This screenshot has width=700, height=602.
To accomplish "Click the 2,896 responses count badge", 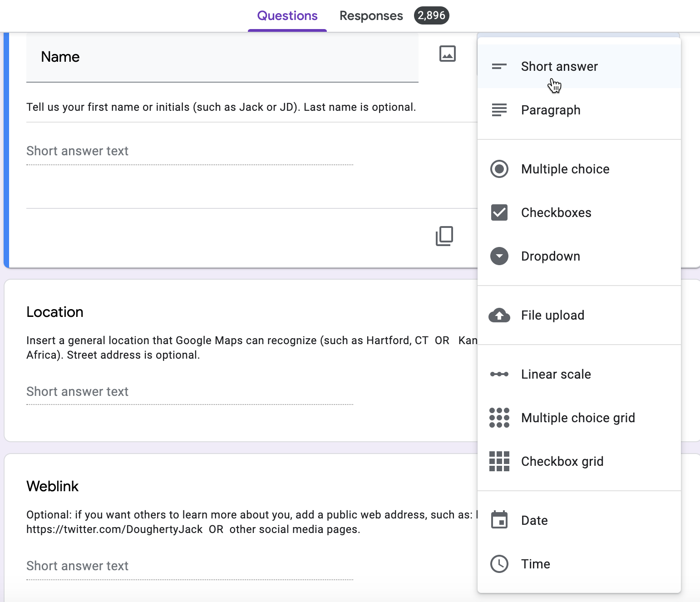I will point(431,15).
